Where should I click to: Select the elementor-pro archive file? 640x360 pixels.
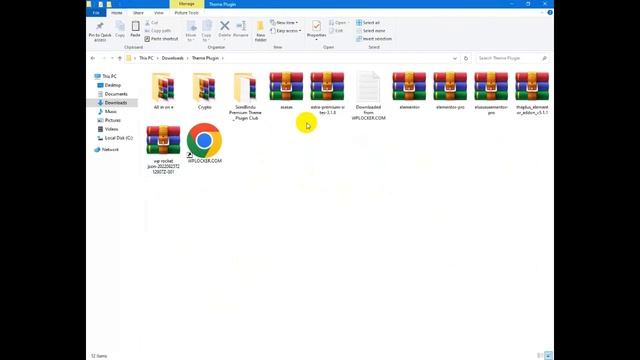click(450, 91)
